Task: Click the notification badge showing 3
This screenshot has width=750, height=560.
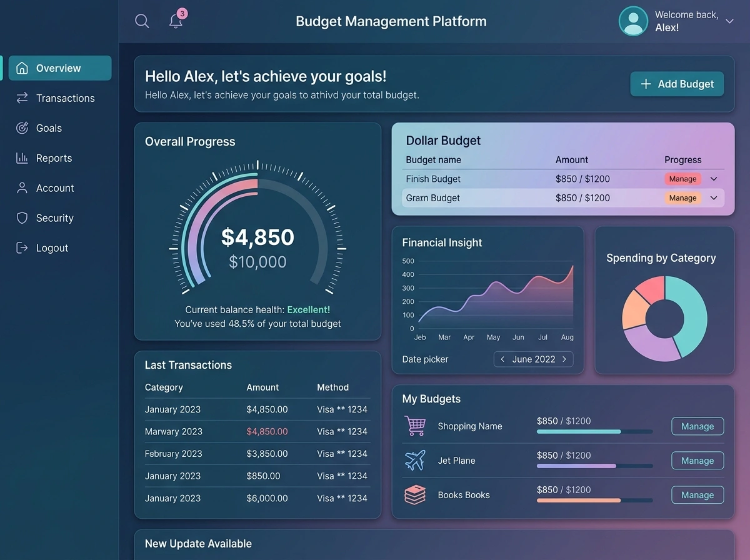Action: coord(182,14)
